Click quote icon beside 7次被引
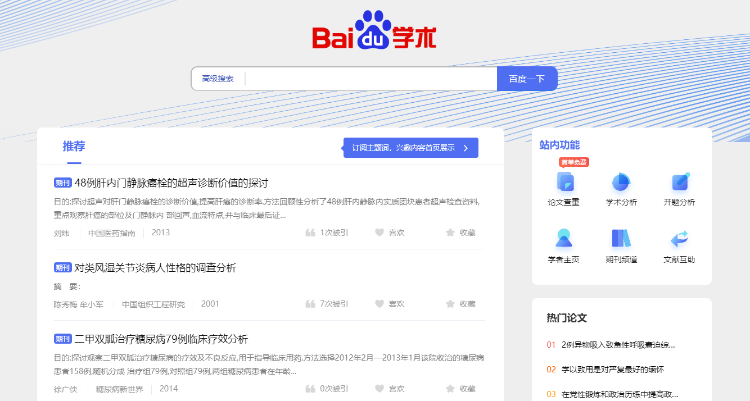Viewport: 750px width, 401px height. pyautogui.click(x=310, y=304)
